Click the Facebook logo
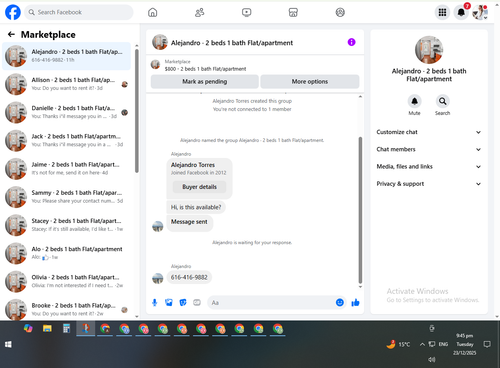The height and width of the screenshot is (368, 500). click(x=13, y=12)
